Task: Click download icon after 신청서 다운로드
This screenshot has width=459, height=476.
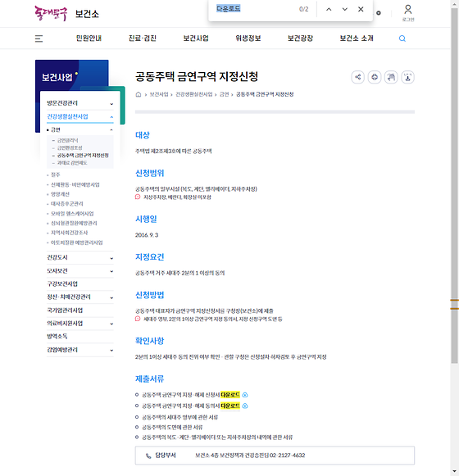Action: 245,395
